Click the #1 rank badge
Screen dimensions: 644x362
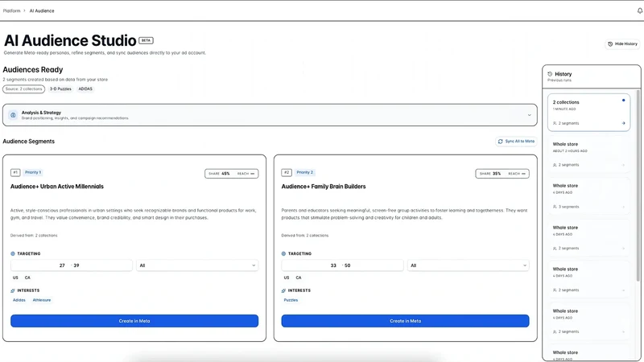(15, 172)
